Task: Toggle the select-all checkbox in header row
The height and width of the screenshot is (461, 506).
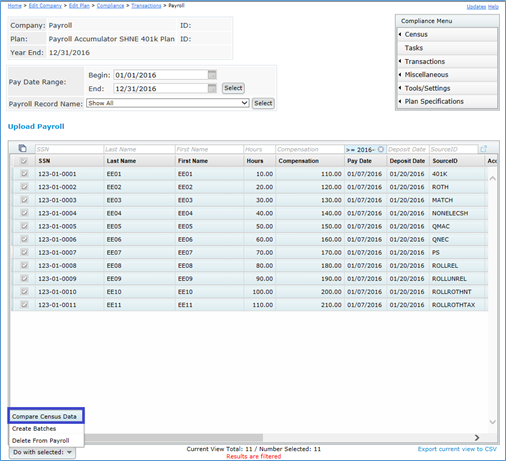Action: coord(24,161)
